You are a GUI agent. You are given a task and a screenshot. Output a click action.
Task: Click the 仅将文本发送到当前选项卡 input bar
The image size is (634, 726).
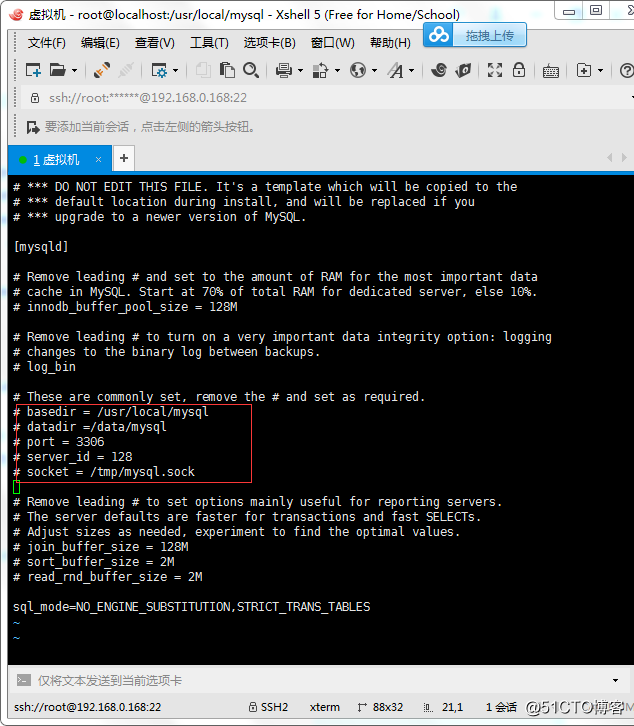(320, 680)
